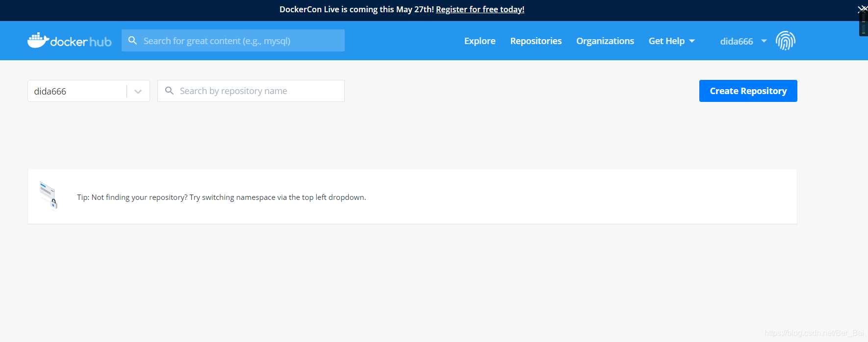
Task: Click the locked repository tip illustration
Action: click(x=49, y=195)
